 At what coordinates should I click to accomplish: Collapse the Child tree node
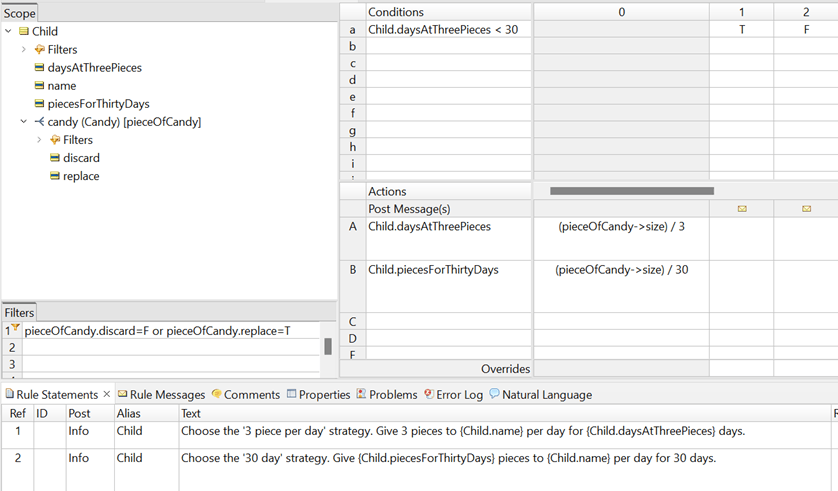coord(9,31)
